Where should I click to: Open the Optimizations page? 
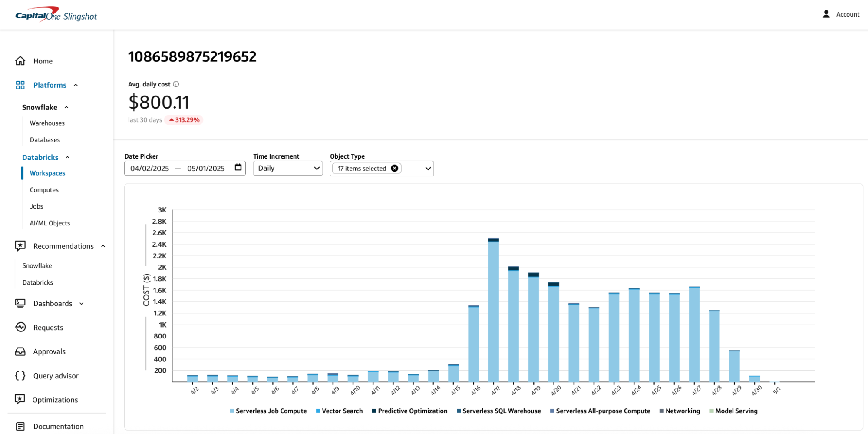[55, 400]
